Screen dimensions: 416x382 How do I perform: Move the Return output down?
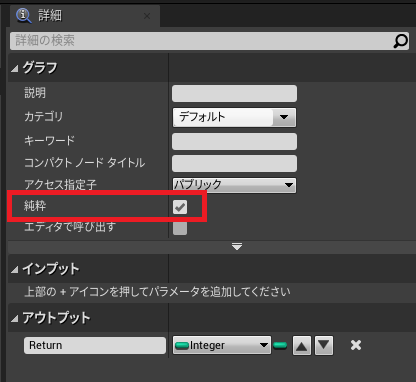click(324, 346)
